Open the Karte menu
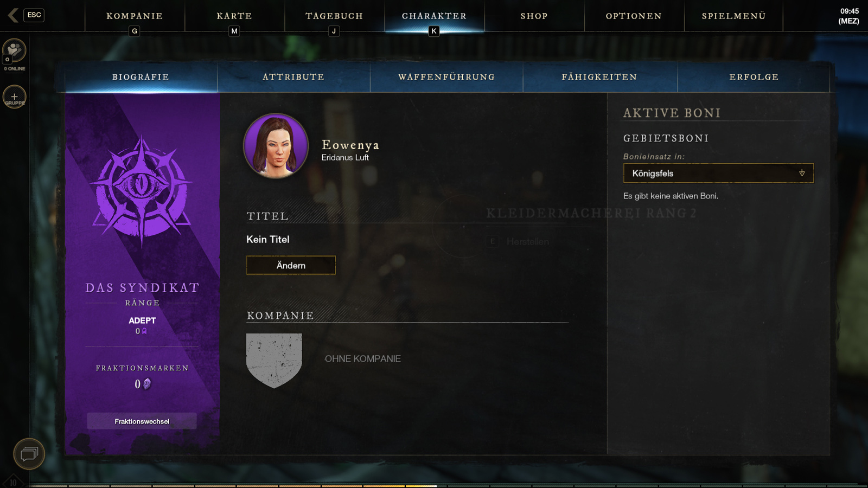Viewport: 868px width, 488px height. coord(234,16)
